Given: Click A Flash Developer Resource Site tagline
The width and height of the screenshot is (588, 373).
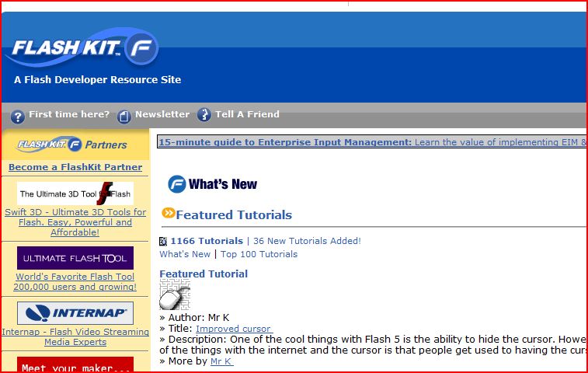Looking at the screenshot, I should [x=98, y=79].
